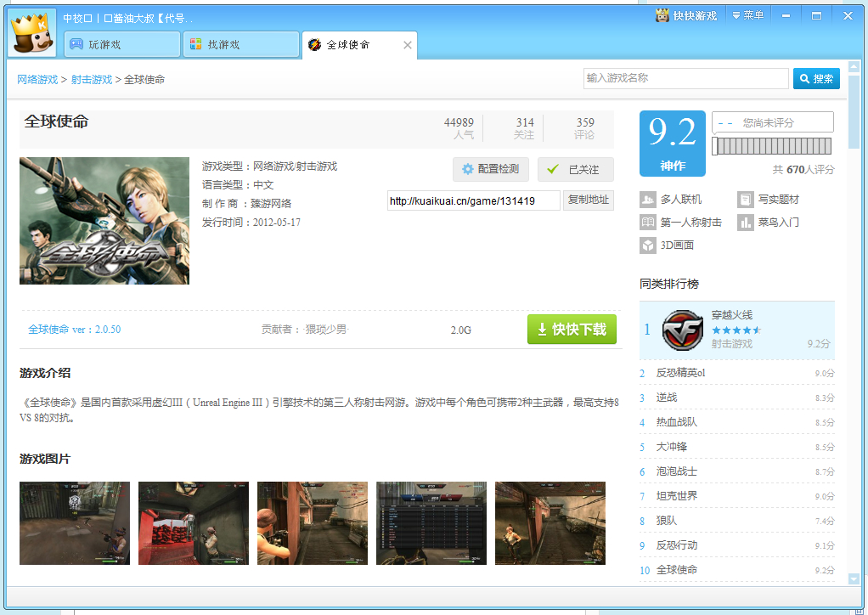The width and height of the screenshot is (868, 615).
Task: Click the 配置检测 button
Action: (490, 169)
